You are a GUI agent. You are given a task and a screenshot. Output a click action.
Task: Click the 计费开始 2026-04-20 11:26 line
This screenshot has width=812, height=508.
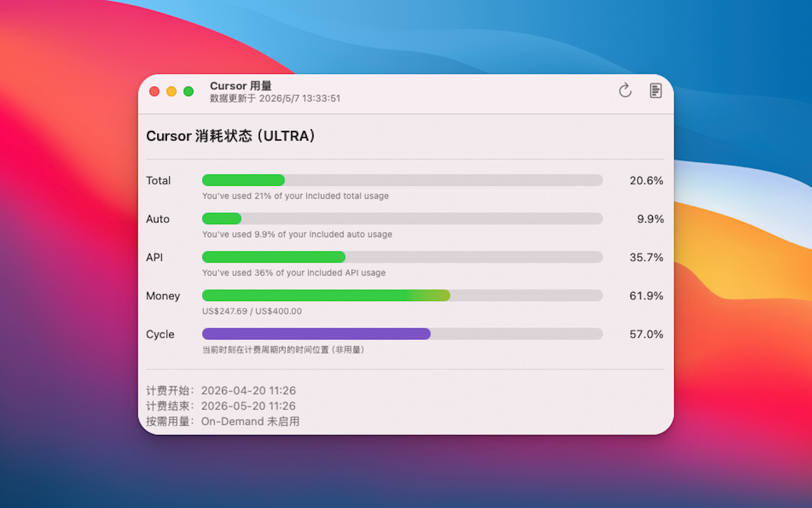(x=221, y=391)
